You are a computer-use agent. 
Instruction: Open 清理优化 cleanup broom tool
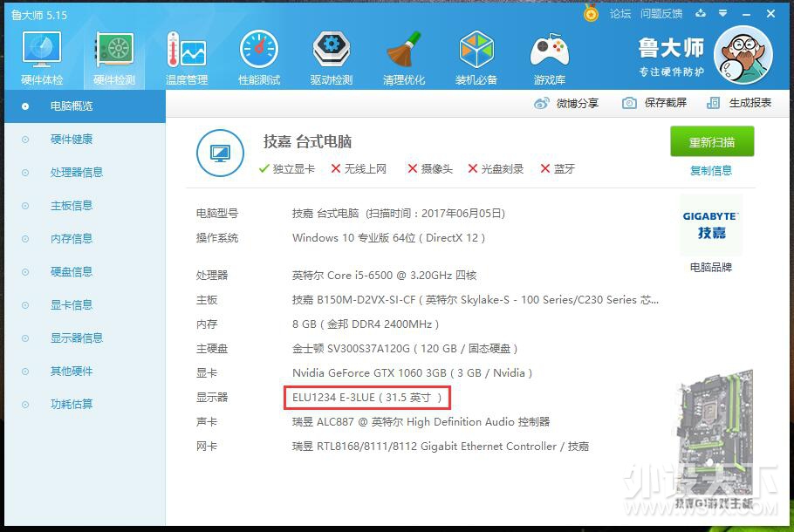(x=404, y=58)
